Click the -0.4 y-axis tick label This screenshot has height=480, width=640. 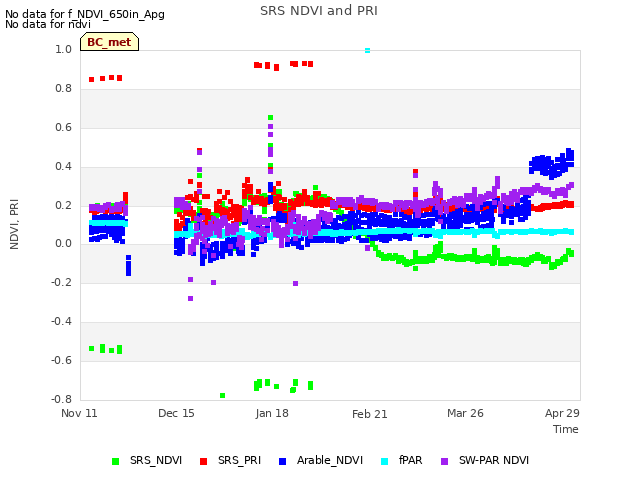coord(61,322)
